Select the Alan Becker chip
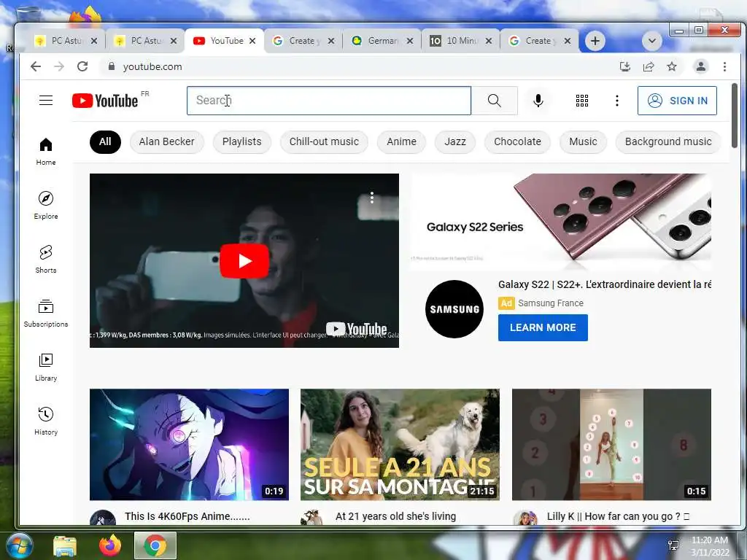Viewport: 747px width, 560px height. click(x=167, y=142)
